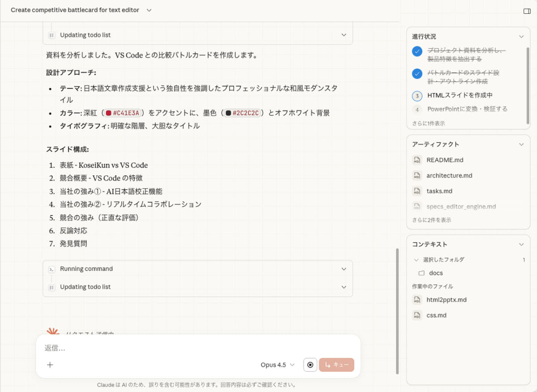Click the attach plus icon in reply box
The height and width of the screenshot is (392, 537).
[50, 365]
